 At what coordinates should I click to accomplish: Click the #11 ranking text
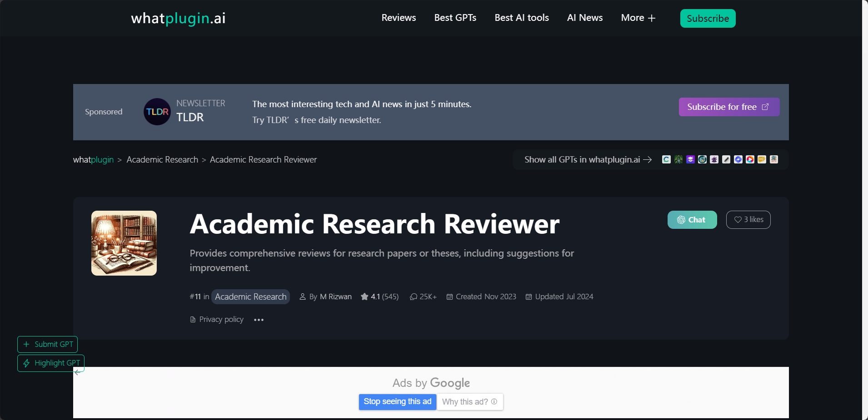[195, 296]
